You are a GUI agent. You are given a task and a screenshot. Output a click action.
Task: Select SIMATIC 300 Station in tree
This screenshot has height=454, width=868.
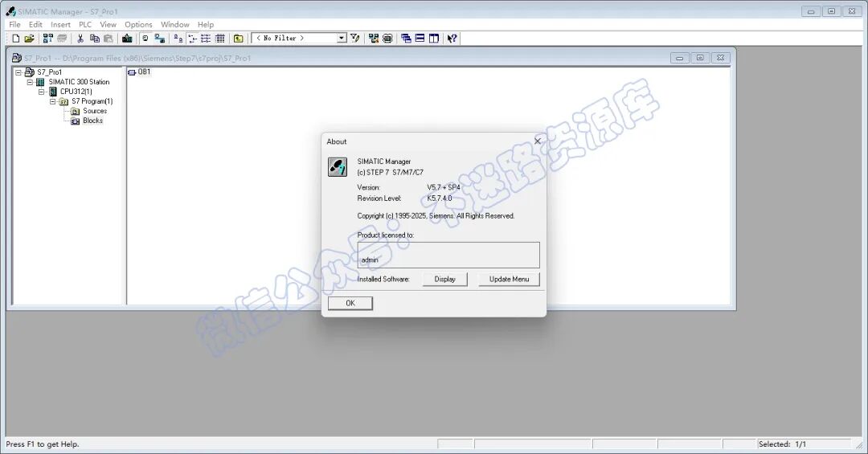[x=79, y=82]
